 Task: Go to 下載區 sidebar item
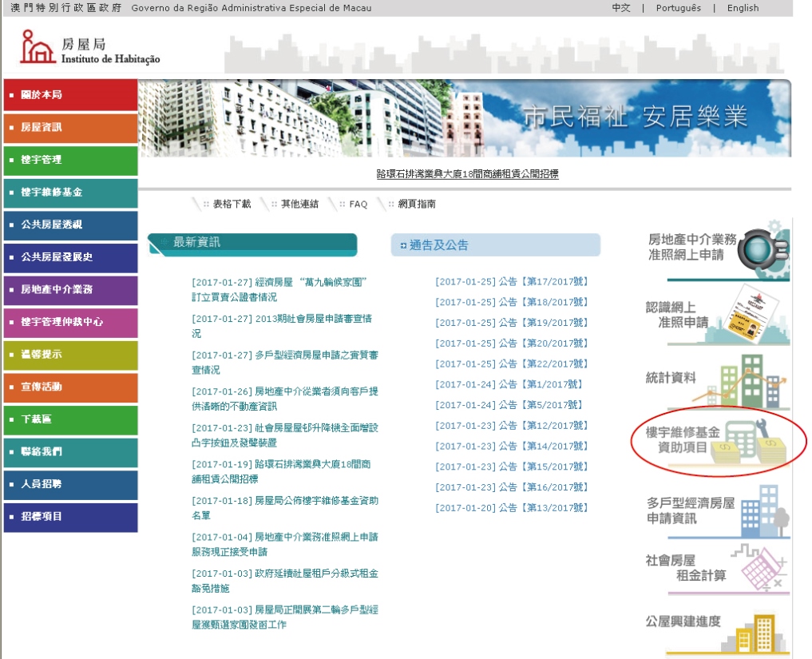[70, 419]
